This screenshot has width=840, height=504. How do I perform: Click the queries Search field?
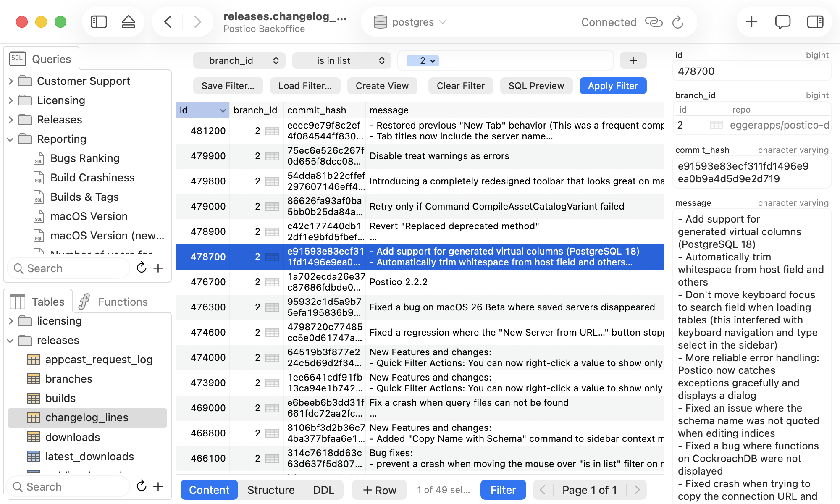69,268
